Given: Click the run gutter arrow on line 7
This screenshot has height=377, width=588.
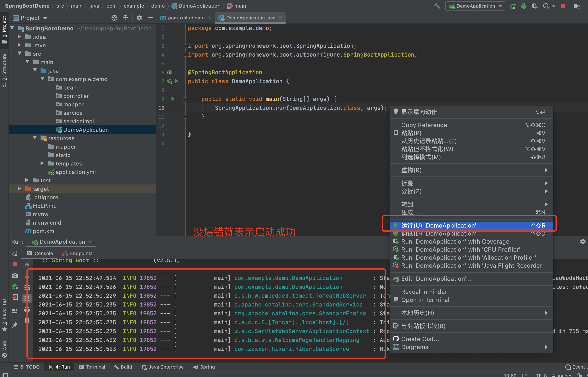Looking at the screenshot, I should pos(177,81).
